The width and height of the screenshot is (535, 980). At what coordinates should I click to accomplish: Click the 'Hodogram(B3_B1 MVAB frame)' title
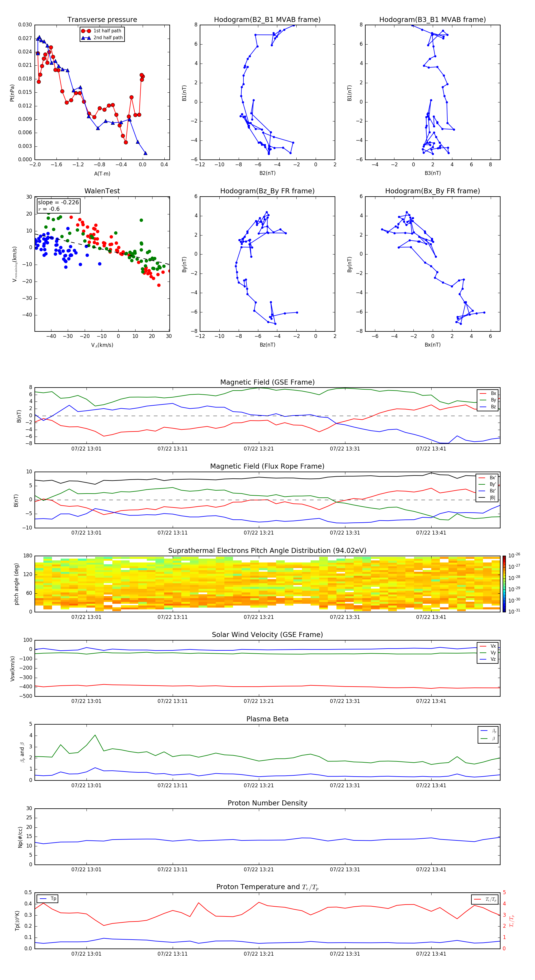tap(432, 20)
